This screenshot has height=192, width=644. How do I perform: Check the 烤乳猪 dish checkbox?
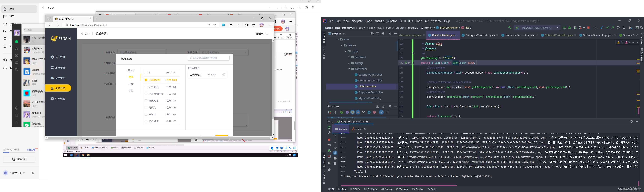click(x=146, y=108)
